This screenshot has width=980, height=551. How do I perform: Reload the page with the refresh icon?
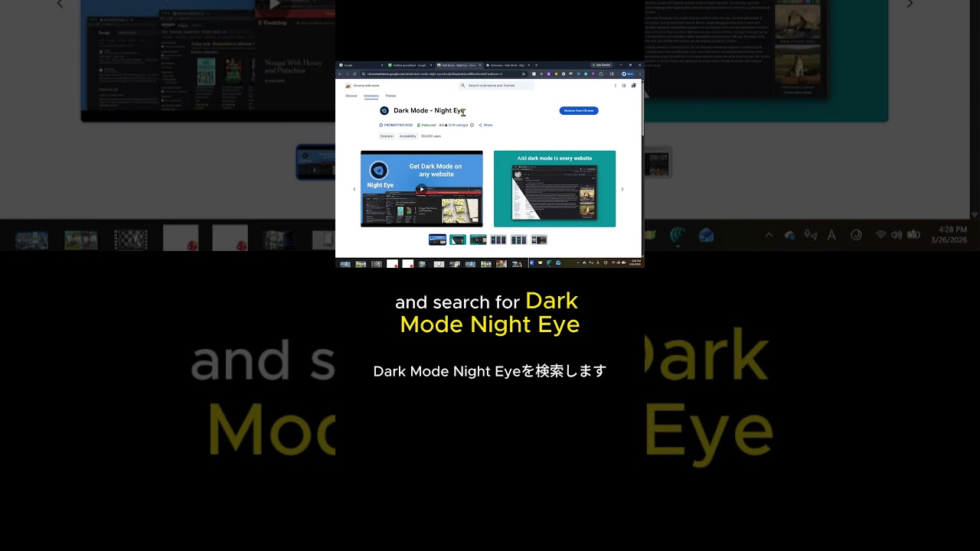(x=354, y=73)
